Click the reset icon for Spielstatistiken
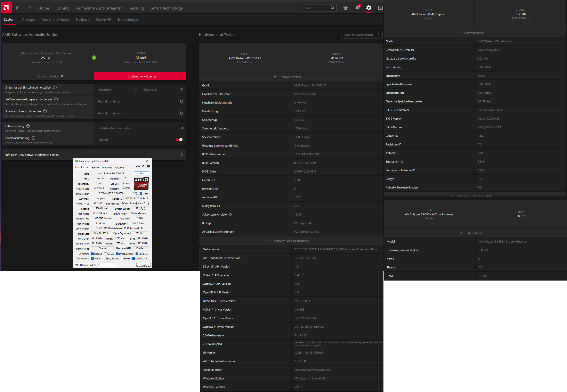The image size is (567, 392). [x=182, y=113]
